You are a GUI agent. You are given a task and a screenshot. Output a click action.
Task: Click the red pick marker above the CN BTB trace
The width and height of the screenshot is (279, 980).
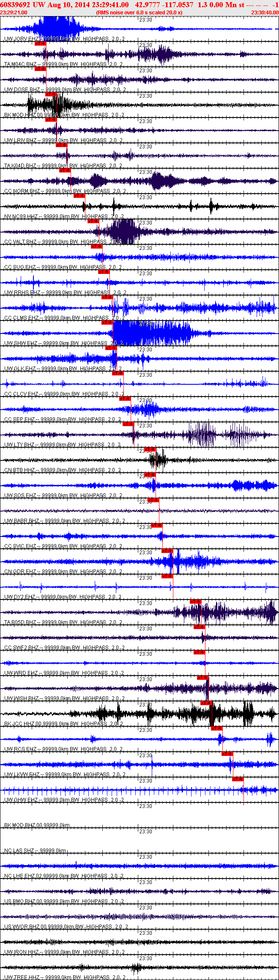pyautogui.click(x=150, y=449)
